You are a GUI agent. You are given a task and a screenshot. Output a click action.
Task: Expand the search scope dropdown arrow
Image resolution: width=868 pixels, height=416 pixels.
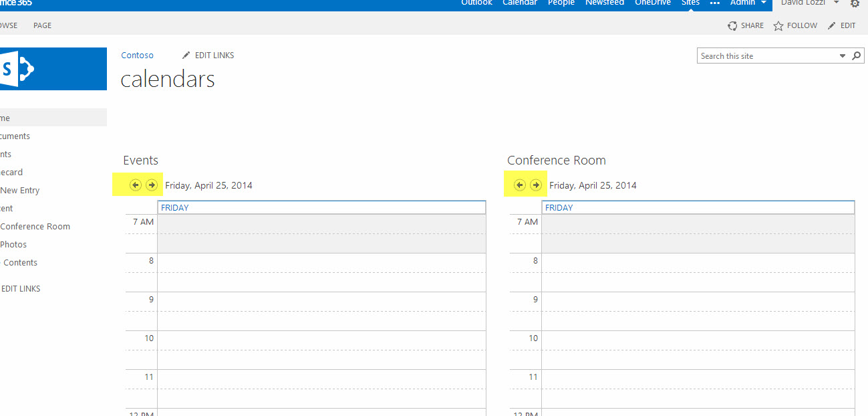pos(843,56)
